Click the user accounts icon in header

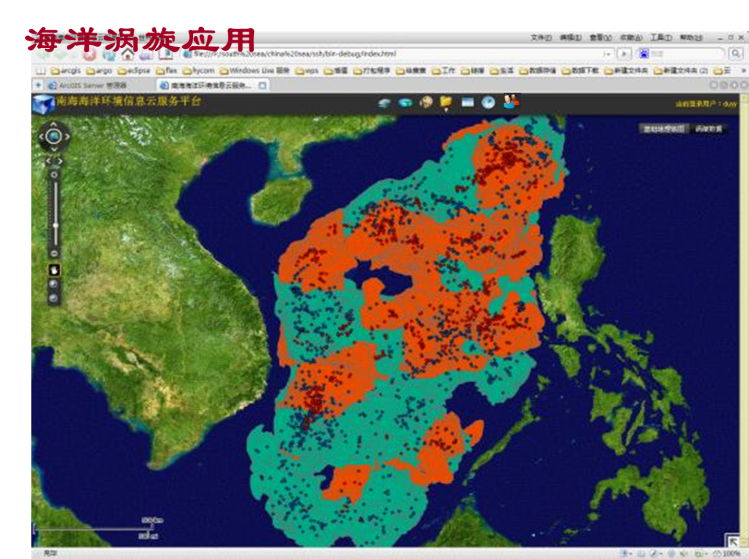511,101
